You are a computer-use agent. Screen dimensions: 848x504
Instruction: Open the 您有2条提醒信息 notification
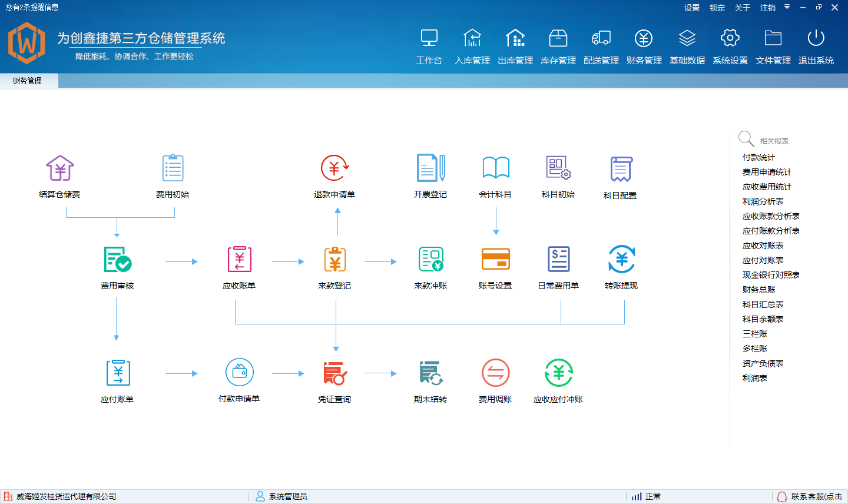[32, 8]
